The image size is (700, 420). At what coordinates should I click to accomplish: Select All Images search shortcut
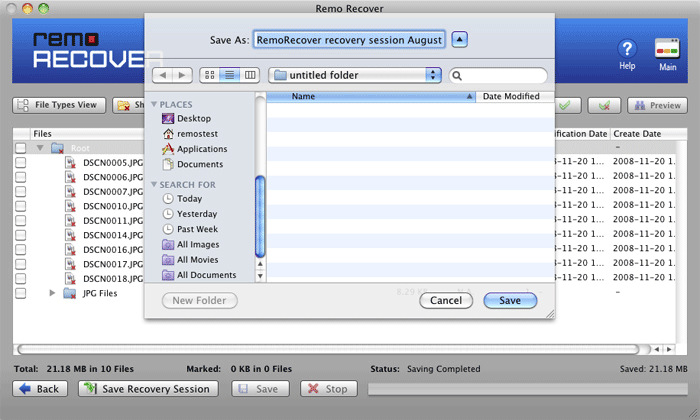coord(198,244)
